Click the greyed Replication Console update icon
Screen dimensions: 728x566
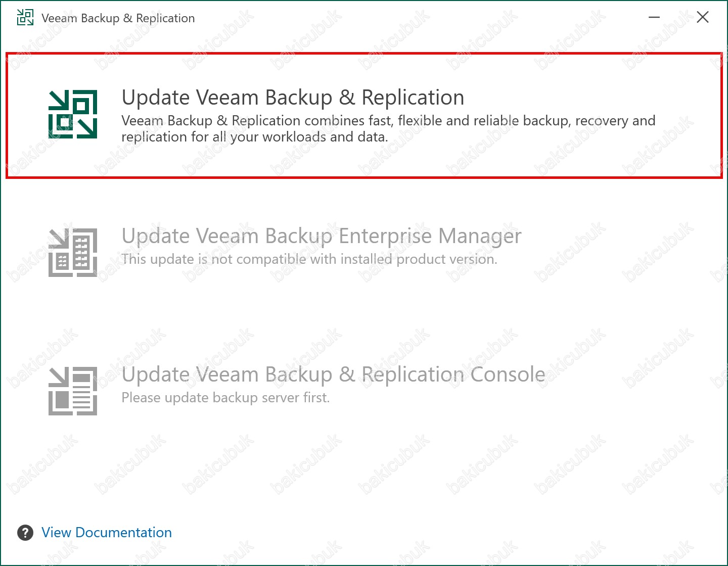[73, 391]
